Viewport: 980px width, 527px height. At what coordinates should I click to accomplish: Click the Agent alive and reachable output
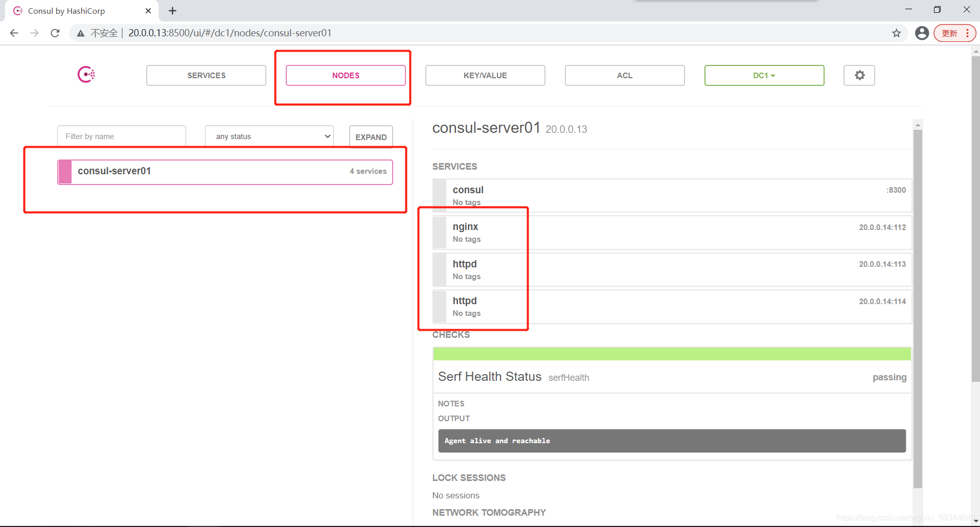click(672, 441)
